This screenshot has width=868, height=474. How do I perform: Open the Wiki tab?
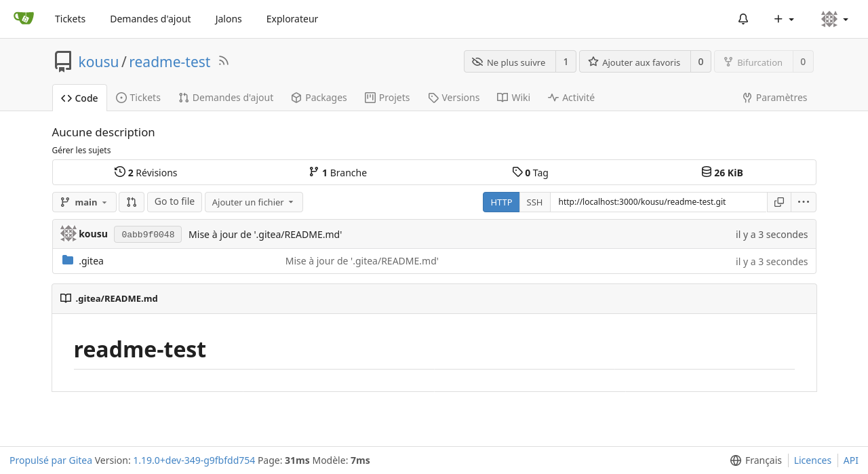click(513, 98)
